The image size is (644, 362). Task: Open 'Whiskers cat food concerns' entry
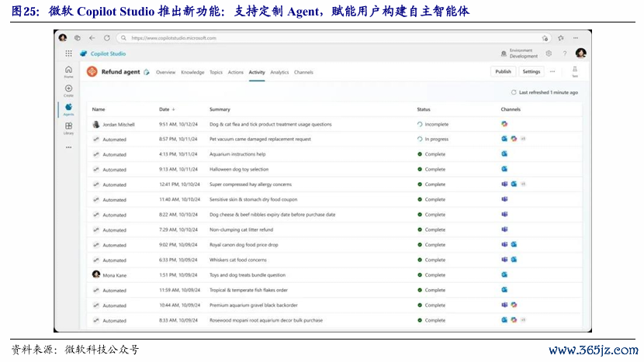point(237,260)
